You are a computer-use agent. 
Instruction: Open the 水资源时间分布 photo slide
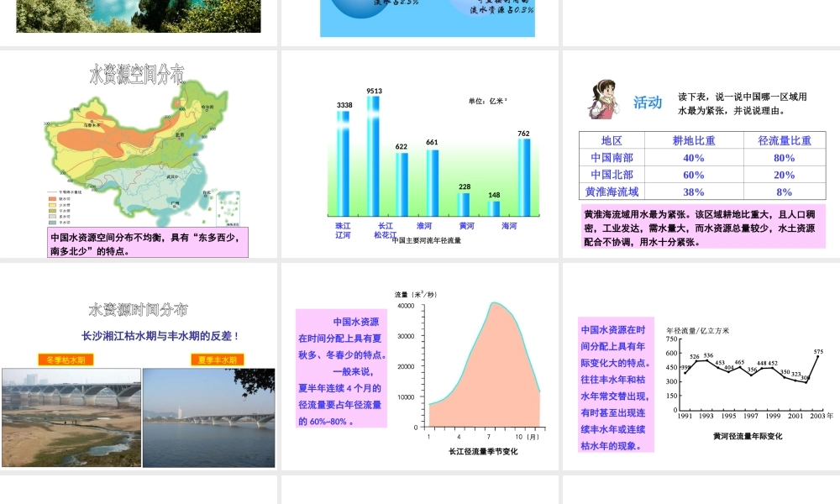pyautogui.click(x=139, y=366)
